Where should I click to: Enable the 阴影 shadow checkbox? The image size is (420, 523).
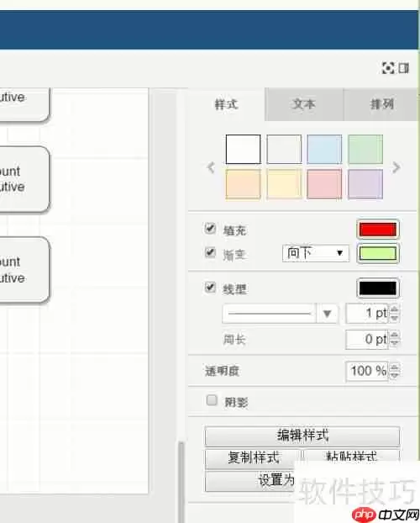point(212,400)
